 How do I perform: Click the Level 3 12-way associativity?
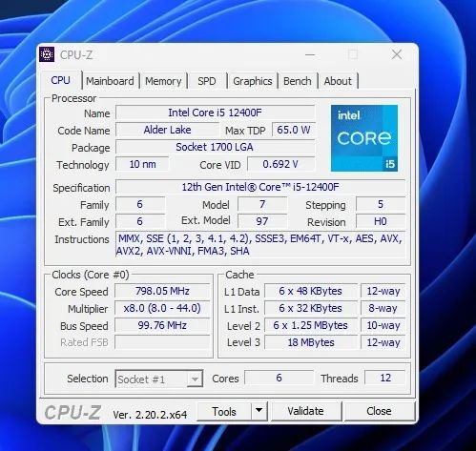click(x=383, y=342)
